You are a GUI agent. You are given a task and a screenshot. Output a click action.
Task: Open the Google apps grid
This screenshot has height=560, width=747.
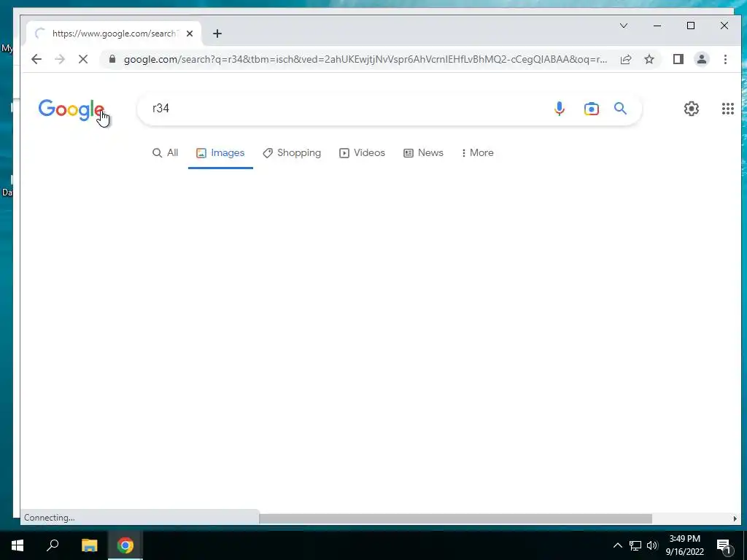727,109
